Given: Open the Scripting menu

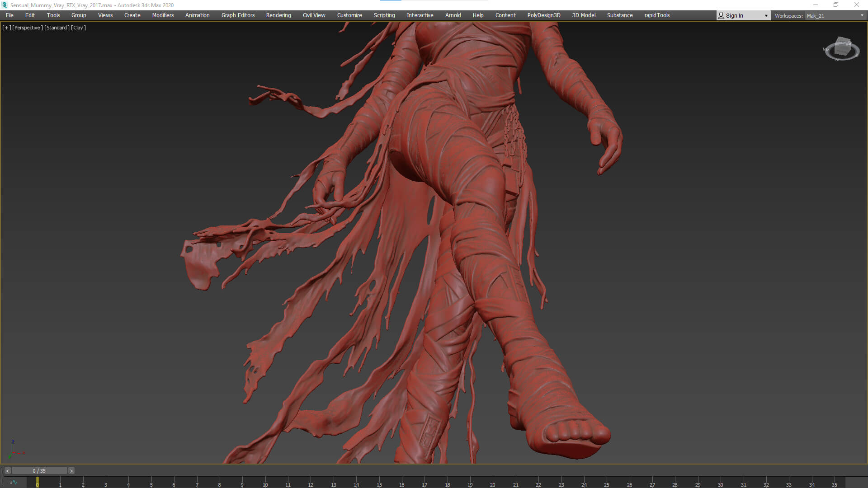Looking at the screenshot, I should pyautogui.click(x=384, y=15).
